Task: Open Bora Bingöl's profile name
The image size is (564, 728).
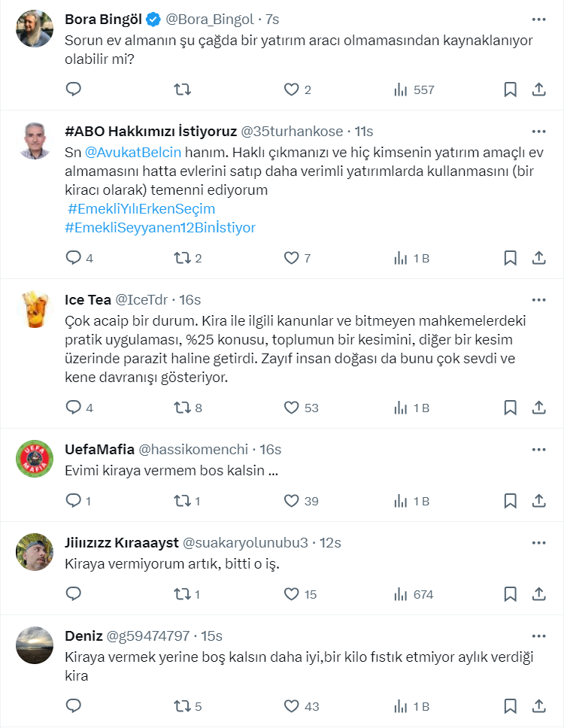Action: [x=108, y=19]
